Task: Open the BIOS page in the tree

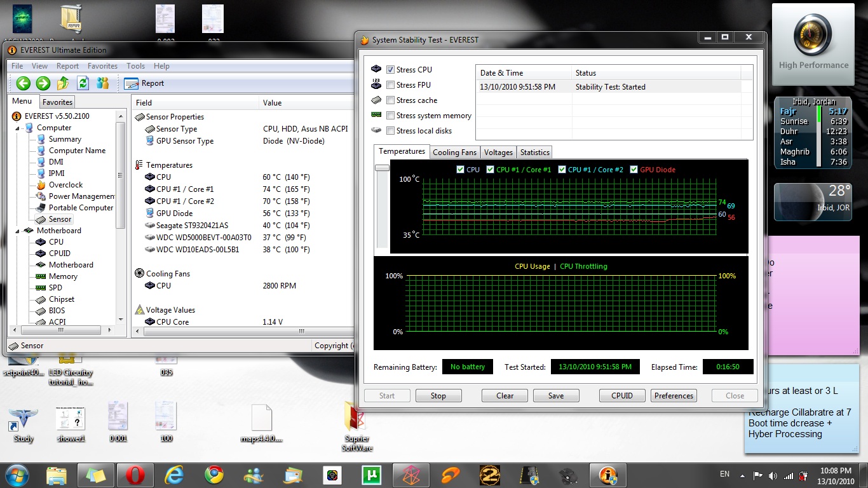Action: [50, 311]
